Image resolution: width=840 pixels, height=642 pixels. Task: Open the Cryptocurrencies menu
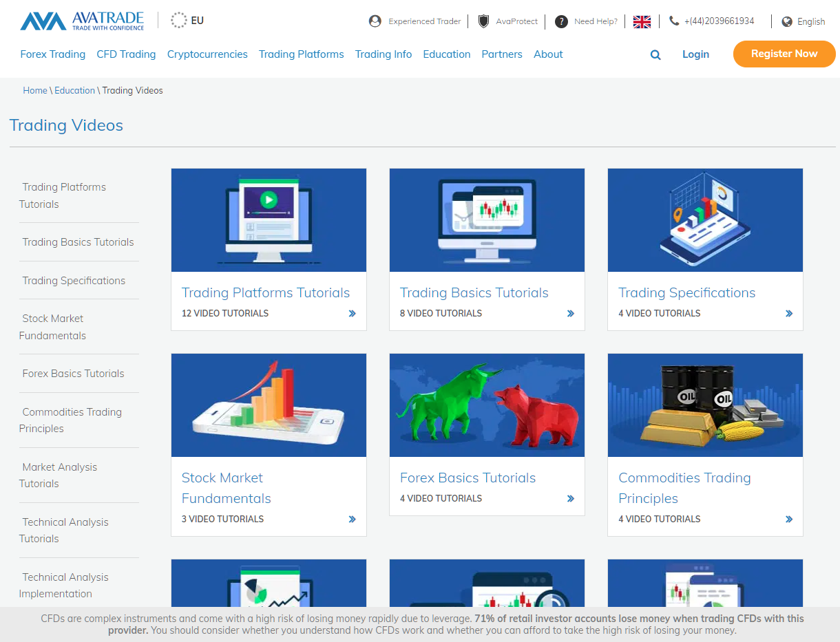click(207, 54)
